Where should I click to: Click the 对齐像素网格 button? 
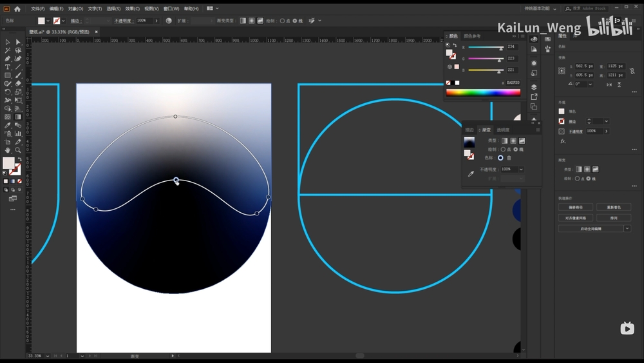pyautogui.click(x=575, y=218)
